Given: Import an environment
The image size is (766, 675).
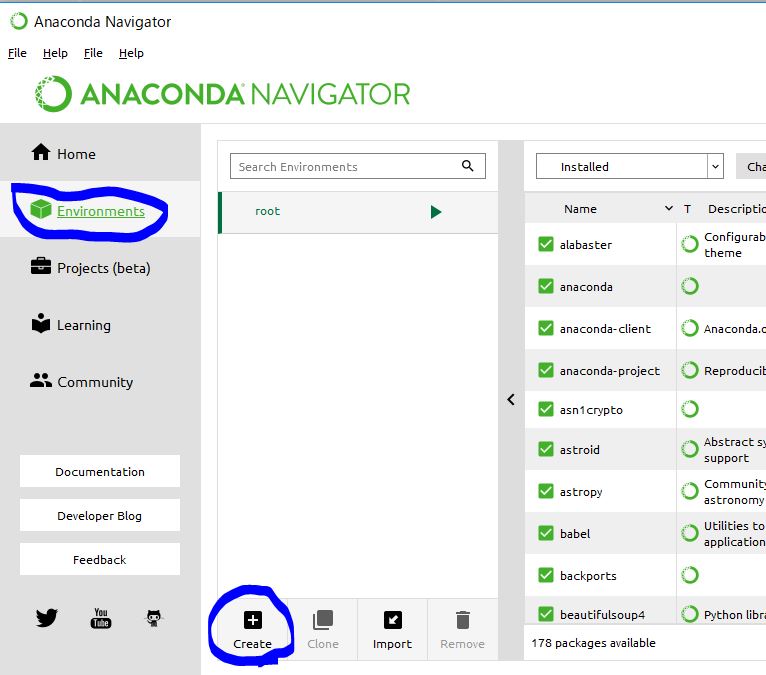Looking at the screenshot, I should (x=393, y=630).
